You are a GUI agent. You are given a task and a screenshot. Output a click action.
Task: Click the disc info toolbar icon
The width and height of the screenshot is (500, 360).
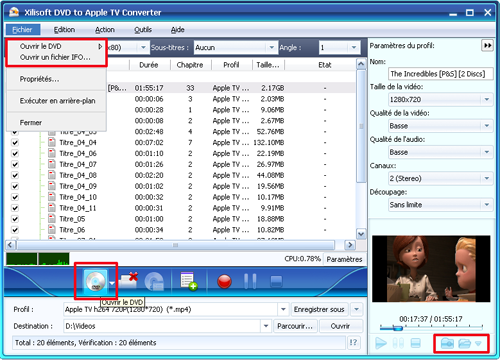point(154,282)
